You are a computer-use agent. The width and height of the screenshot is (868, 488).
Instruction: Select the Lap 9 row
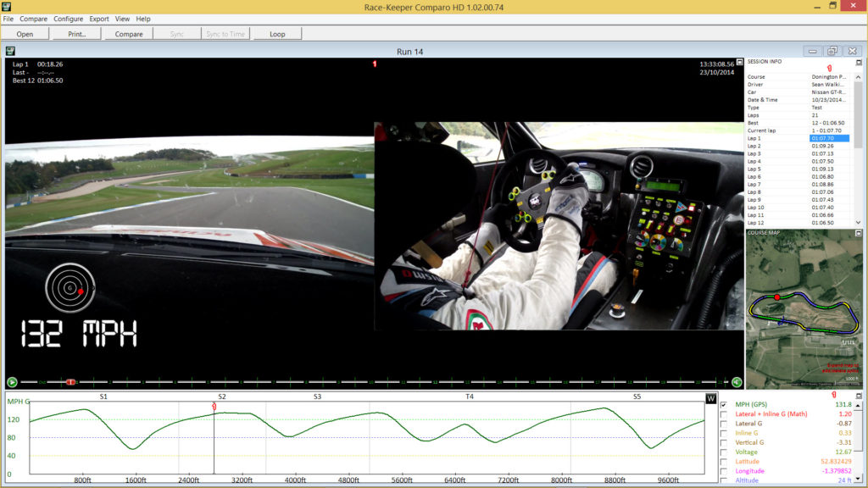point(798,200)
